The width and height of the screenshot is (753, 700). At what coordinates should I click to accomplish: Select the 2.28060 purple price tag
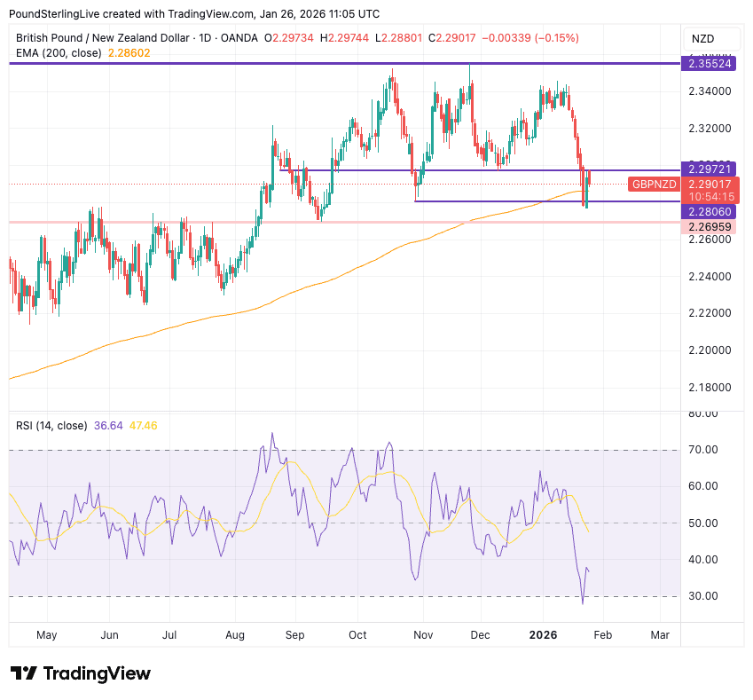710,212
